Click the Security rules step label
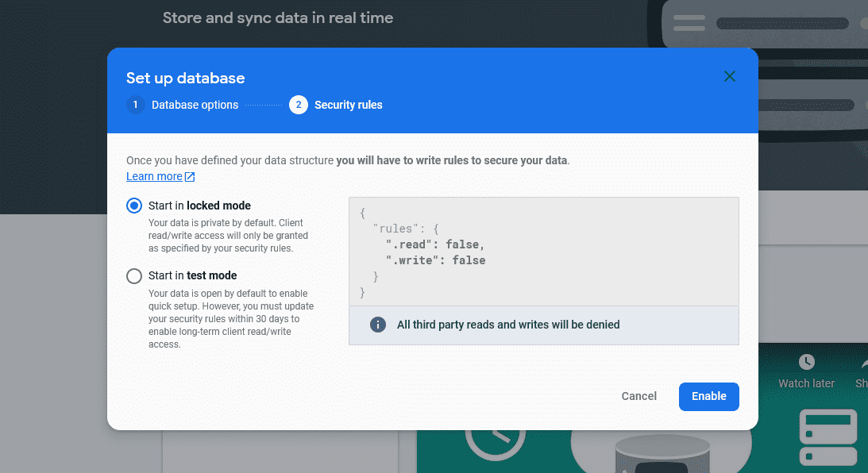This screenshot has width=868, height=473. pos(348,105)
